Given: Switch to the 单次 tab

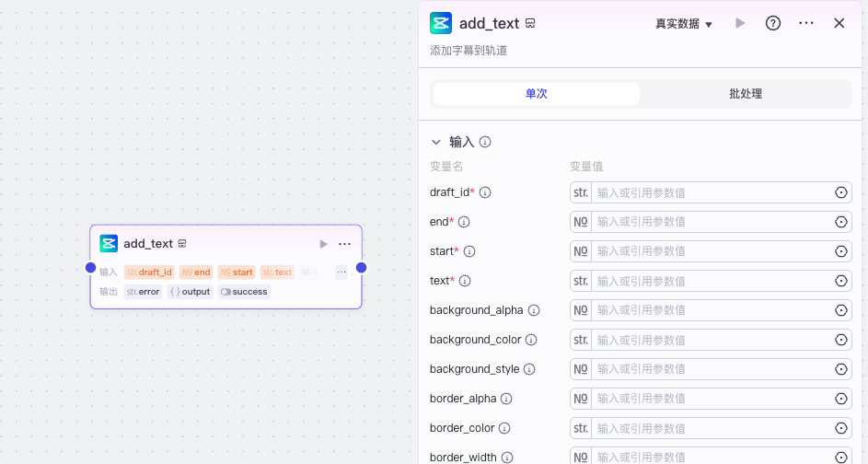Looking at the screenshot, I should click(537, 94).
